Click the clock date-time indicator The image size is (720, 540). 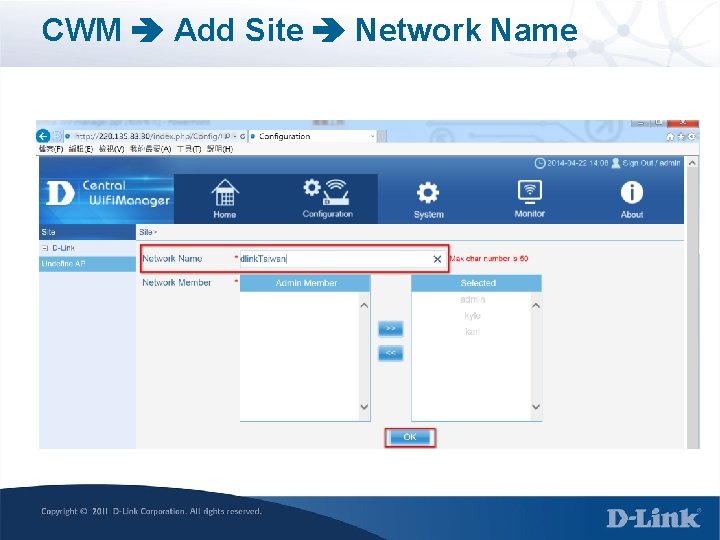tap(572, 163)
